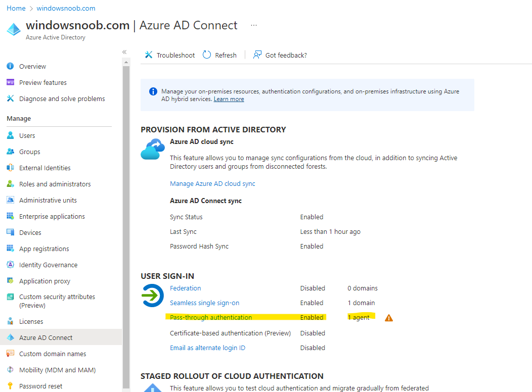Open the Seamless single sign-on link
Image resolution: width=532 pixels, height=392 pixels.
pyautogui.click(x=205, y=303)
